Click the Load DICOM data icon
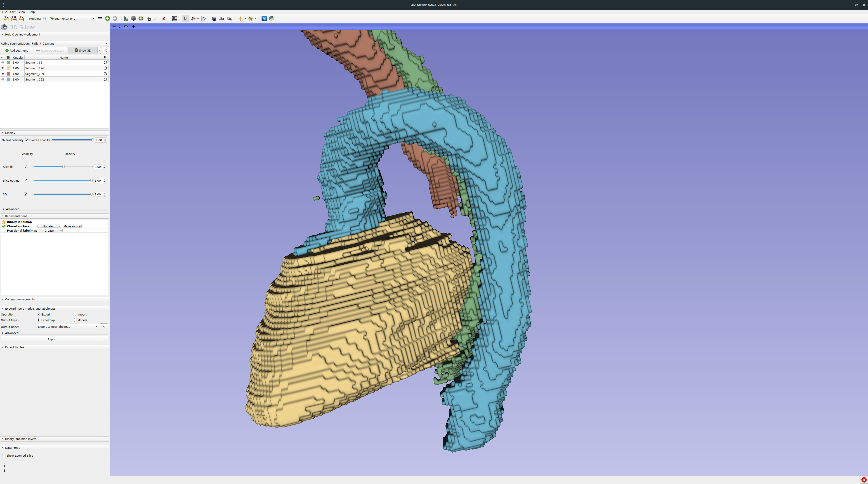Image resolution: width=868 pixels, height=484 pixels. pyautogui.click(x=14, y=19)
